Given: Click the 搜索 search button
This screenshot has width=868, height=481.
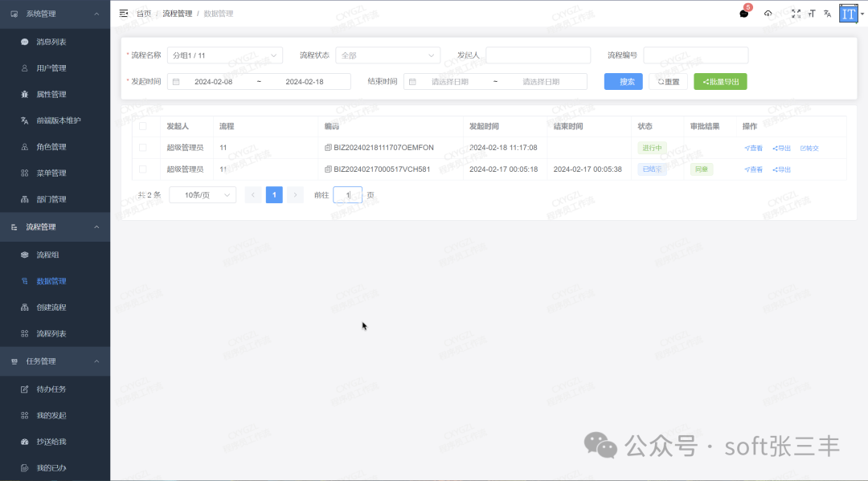Looking at the screenshot, I should pos(623,81).
